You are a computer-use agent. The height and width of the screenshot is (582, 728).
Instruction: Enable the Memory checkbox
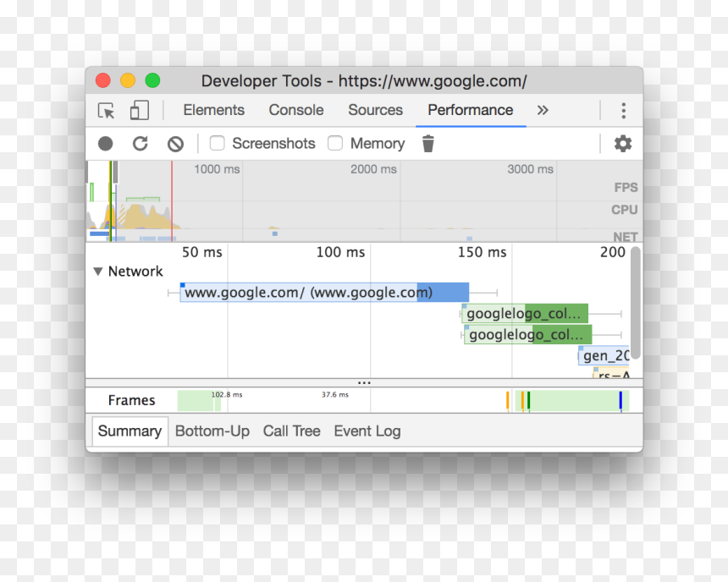click(335, 144)
